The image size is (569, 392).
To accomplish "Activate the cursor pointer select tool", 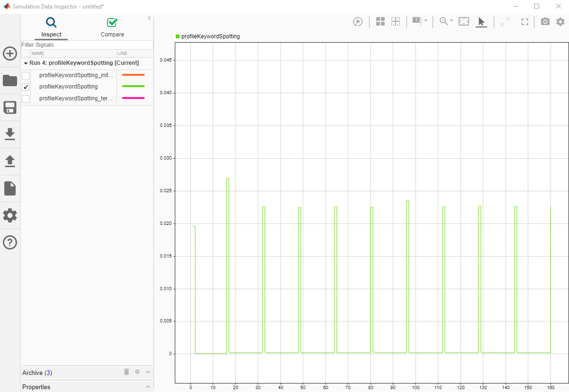I will (x=481, y=22).
